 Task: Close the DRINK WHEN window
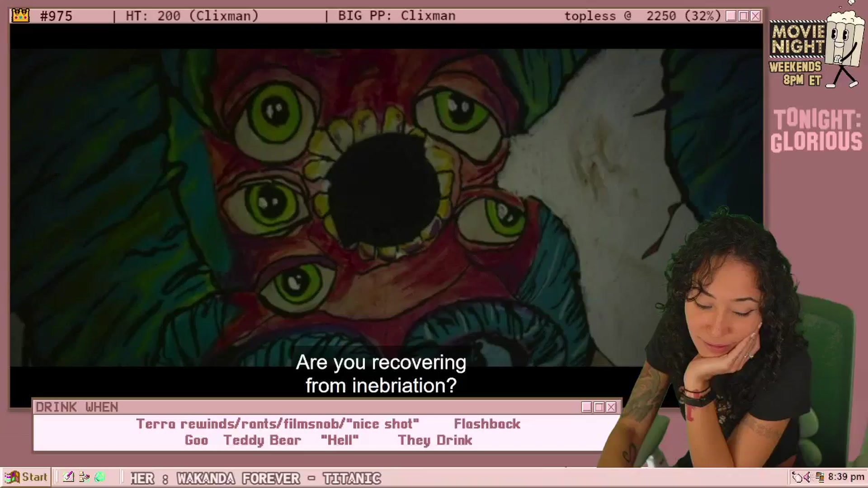611,407
